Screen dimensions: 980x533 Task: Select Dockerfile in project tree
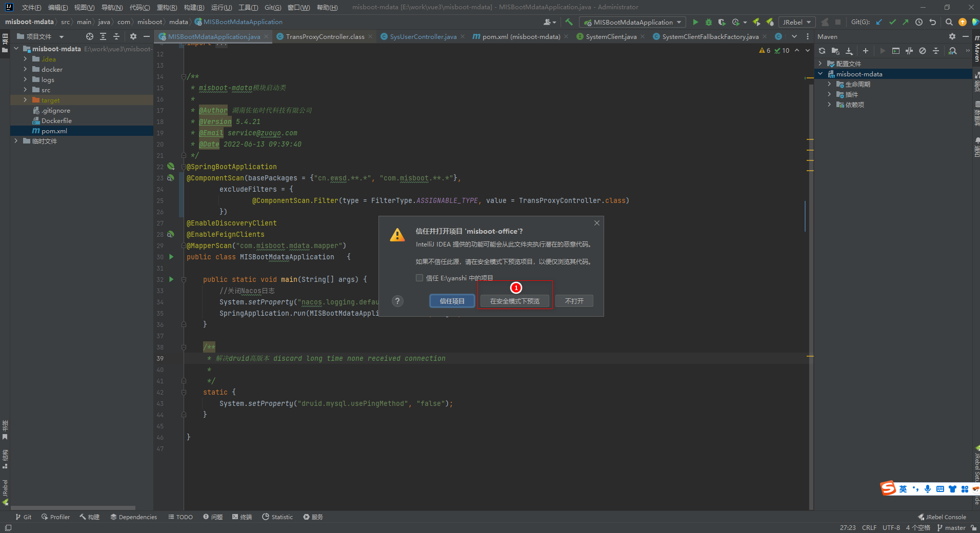coord(82,120)
